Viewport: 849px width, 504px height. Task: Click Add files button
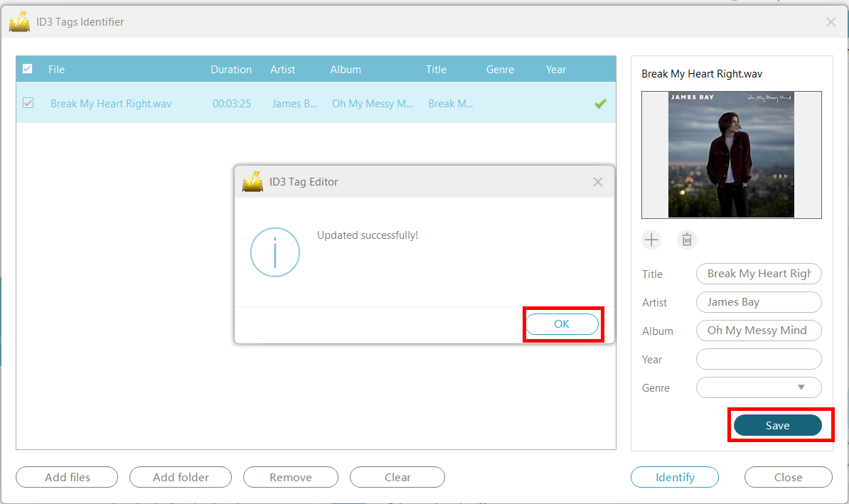68,477
